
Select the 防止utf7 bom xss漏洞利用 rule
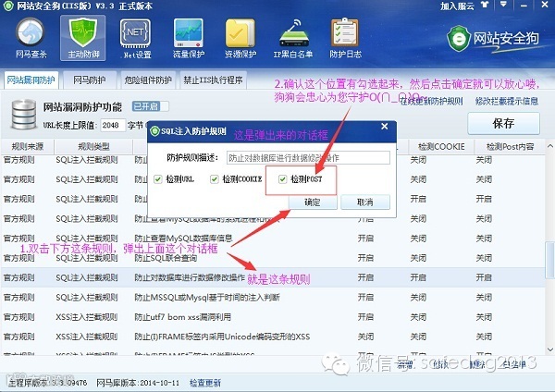tap(273, 316)
